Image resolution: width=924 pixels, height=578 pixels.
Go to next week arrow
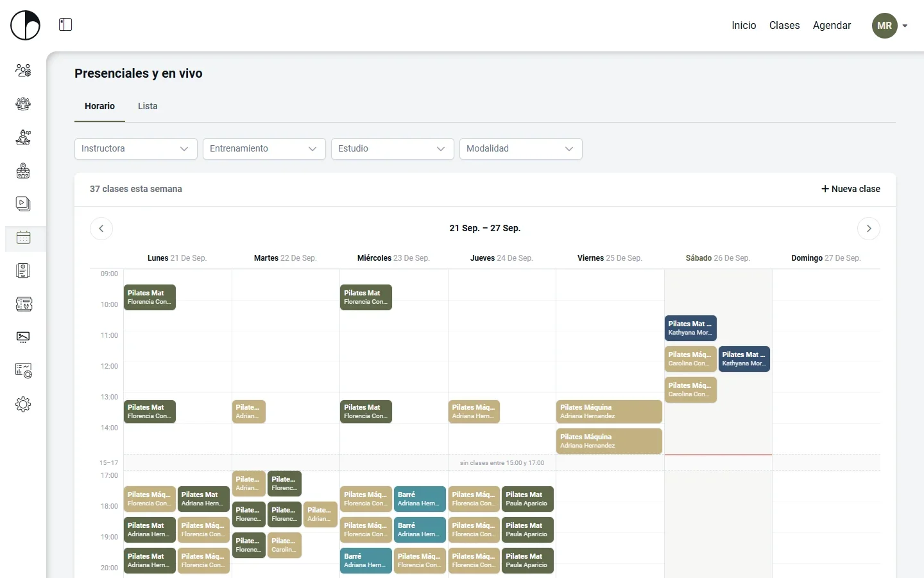869,229
